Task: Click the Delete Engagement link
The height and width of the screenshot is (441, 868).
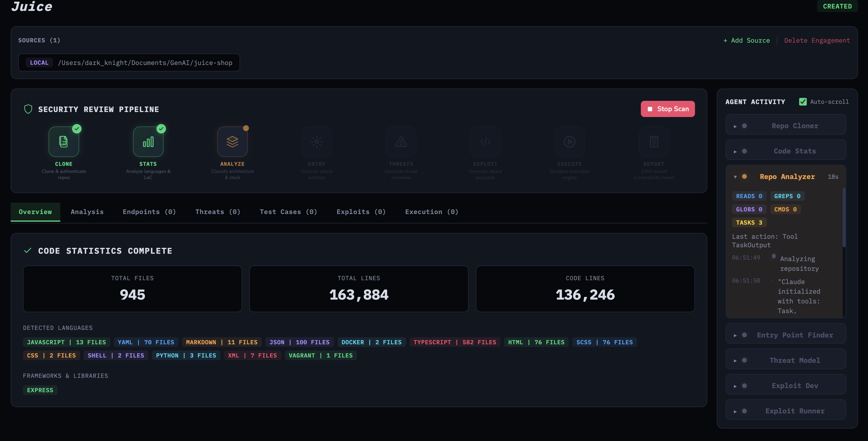Action: coord(817,40)
